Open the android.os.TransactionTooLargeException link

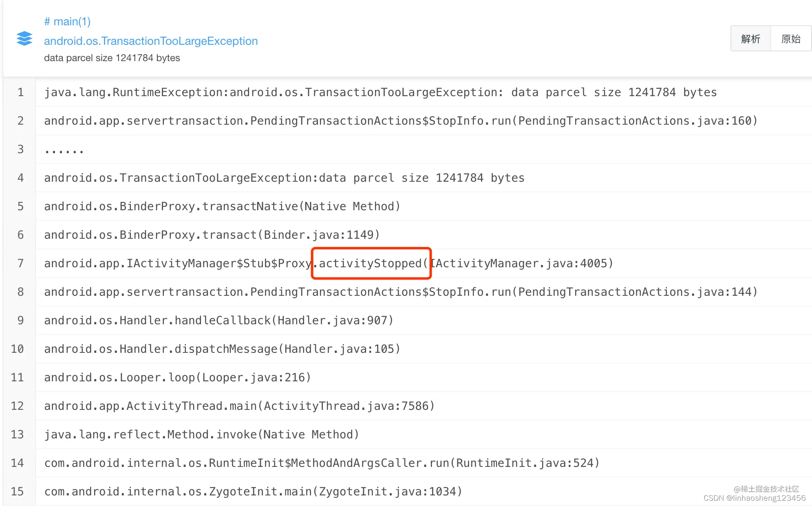point(151,41)
